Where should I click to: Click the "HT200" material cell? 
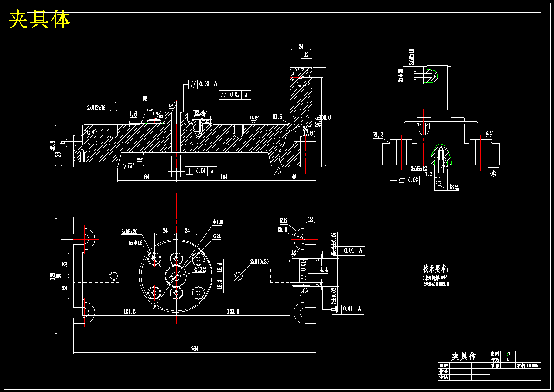click(533, 365)
